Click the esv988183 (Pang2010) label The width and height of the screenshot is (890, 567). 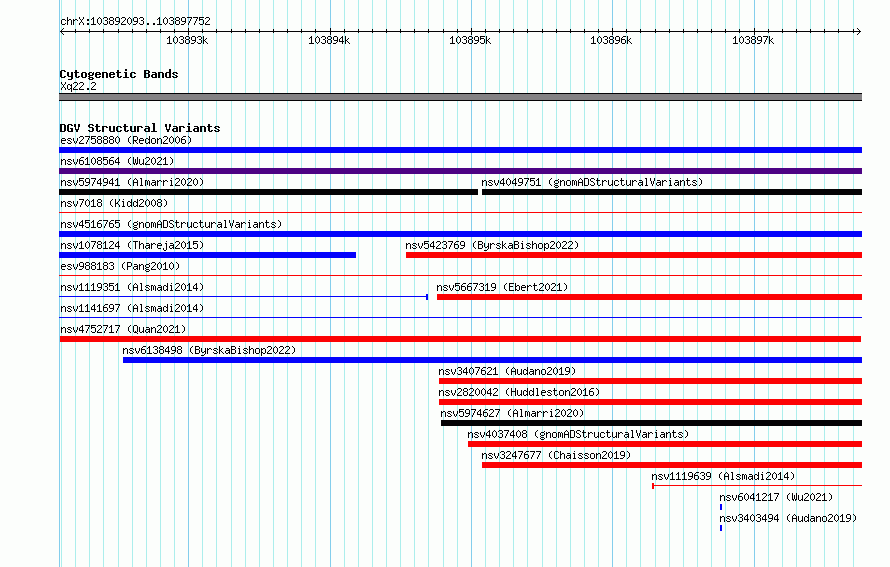pyautogui.click(x=120, y=266)
